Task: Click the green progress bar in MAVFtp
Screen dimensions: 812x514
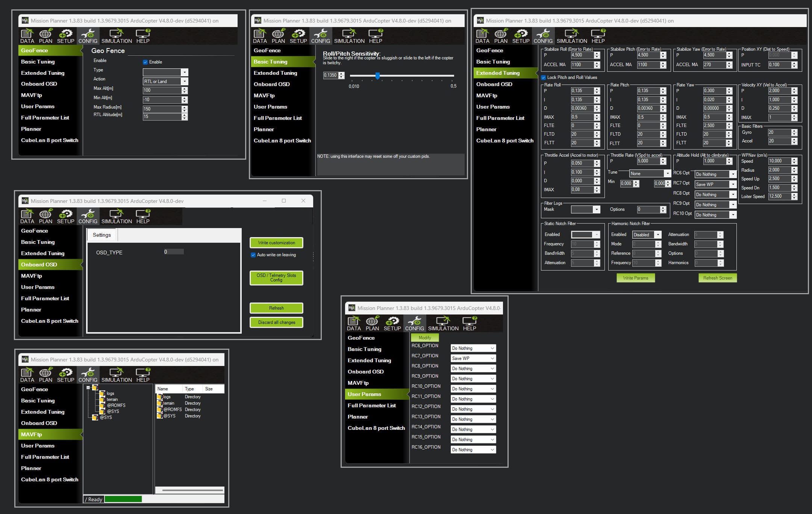Action: click(x=123, y=499)
